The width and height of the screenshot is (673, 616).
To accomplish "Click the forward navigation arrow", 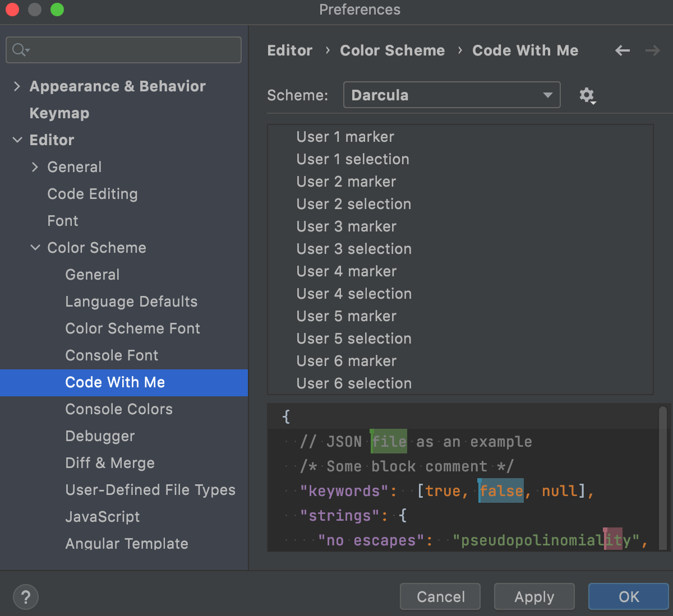I will pyautogui.click(x=652, y=50).
